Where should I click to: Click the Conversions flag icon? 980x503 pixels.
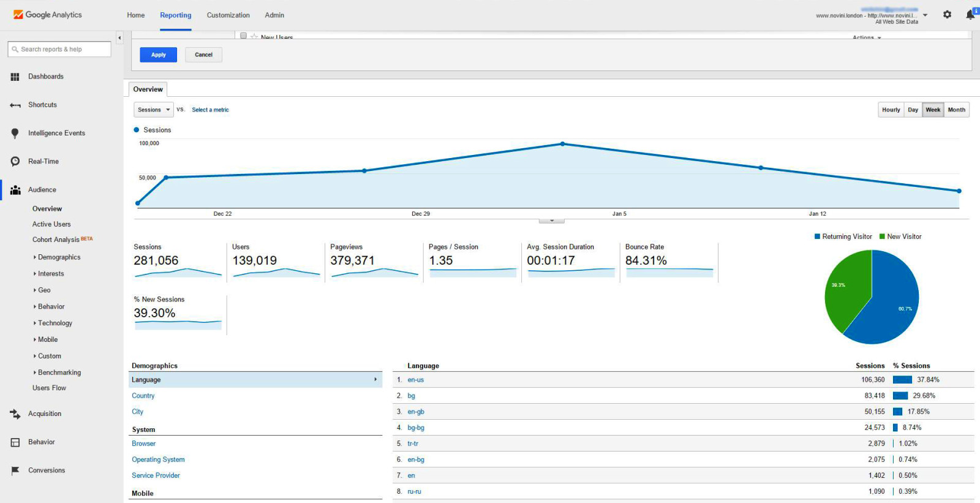tap(15, 471)
